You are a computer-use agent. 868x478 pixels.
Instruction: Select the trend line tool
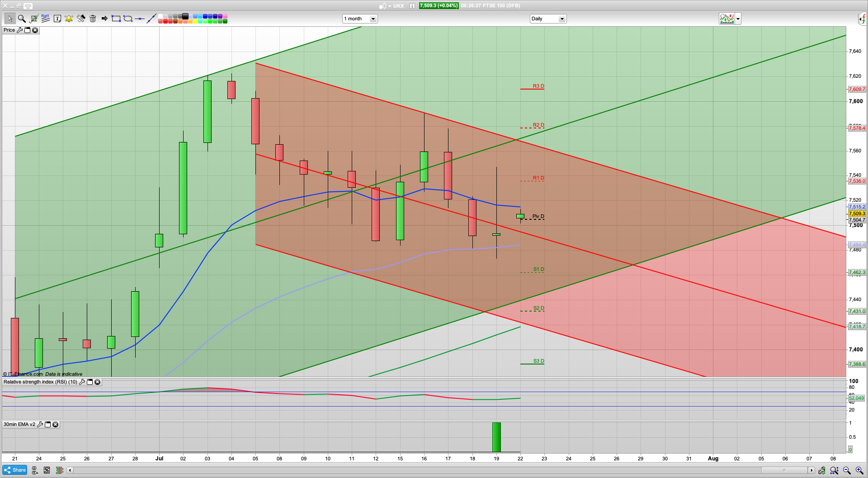[151, 19]
